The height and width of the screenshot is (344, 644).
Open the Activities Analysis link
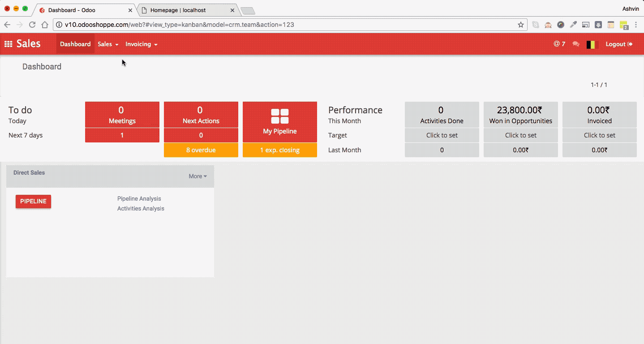(141, 208)
